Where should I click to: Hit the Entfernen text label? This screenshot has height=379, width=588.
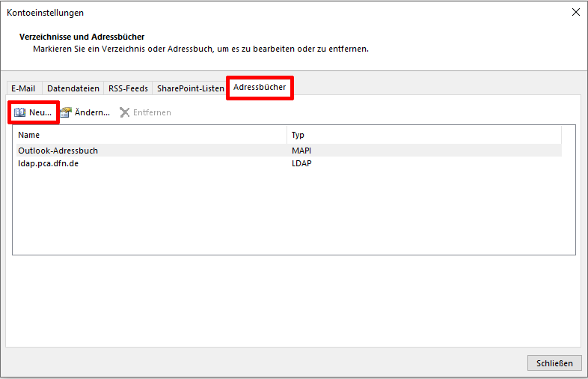click(152, 112)
